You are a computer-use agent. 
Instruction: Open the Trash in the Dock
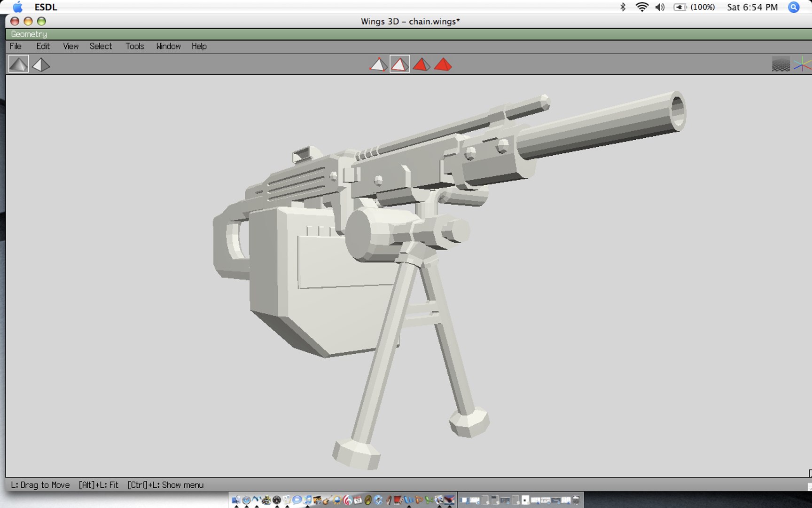(576, 500)
